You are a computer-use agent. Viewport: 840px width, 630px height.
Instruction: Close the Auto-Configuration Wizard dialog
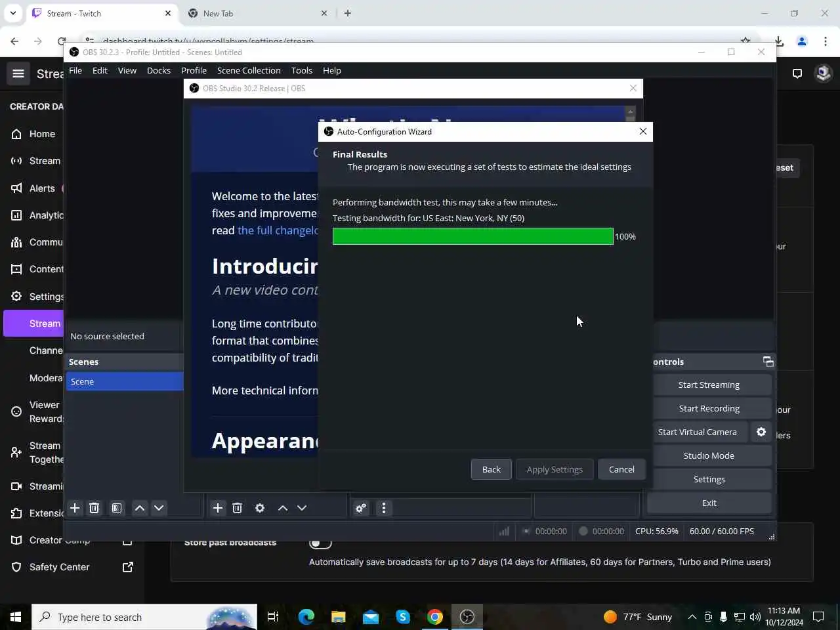click(x=643, y=131)
